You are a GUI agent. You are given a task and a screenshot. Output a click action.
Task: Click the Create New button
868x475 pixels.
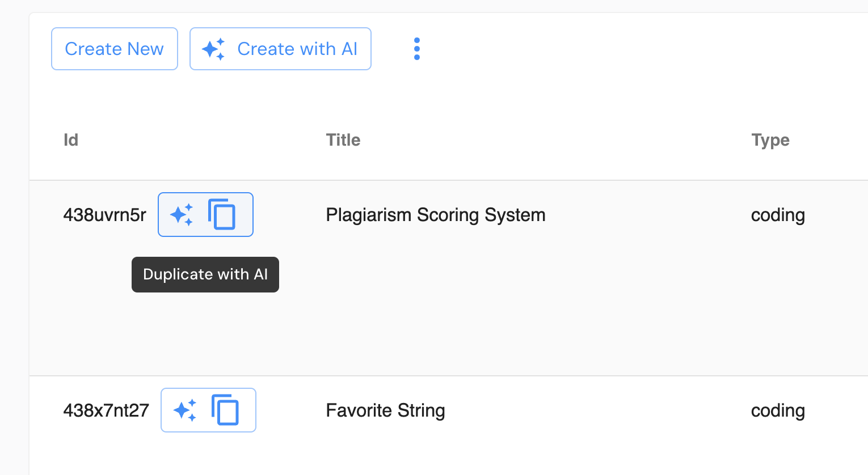pyautogui.click(x=114, y=49)
